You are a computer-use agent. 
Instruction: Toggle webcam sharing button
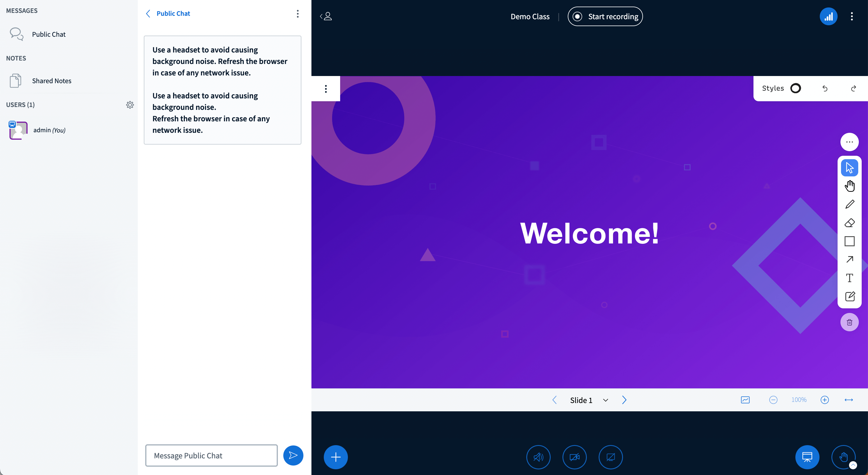click(575, 457)
